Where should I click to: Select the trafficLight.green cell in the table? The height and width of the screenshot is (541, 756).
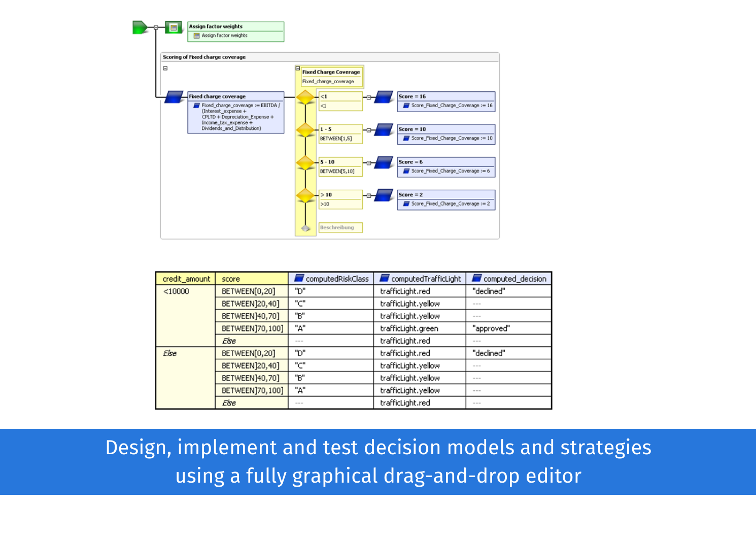(x=410, y=328)
